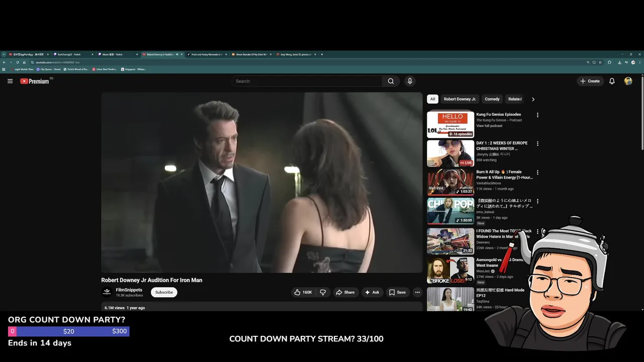The width and height of the screenshot is (644, 362).
Task: Start voice search with microphone icon
Action: [x=410, y=81]
